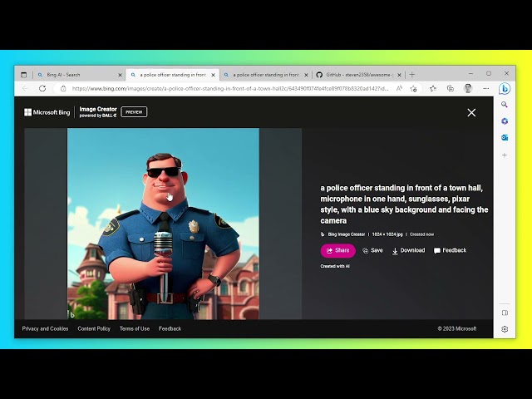Viewport: 532px width, 399px height.
Task: Add a sidebar app with plus
Action: (505, 155)
